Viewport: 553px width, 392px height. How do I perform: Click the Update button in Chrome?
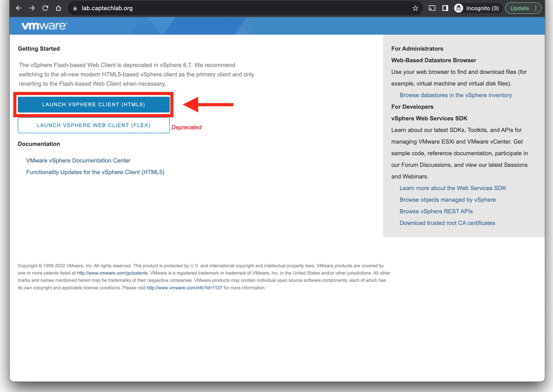[519, 8]
